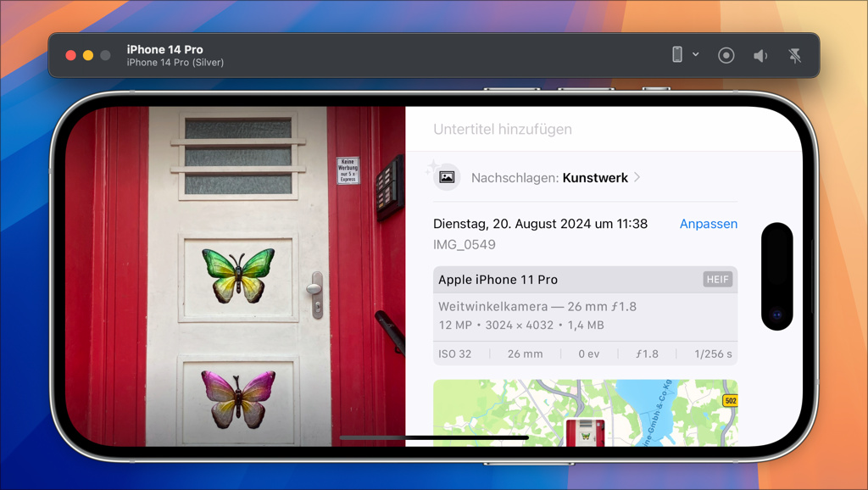Screen dimensions: 868x490
Task: Tap Anpassen to adjust the date
Action: point(708,224)
